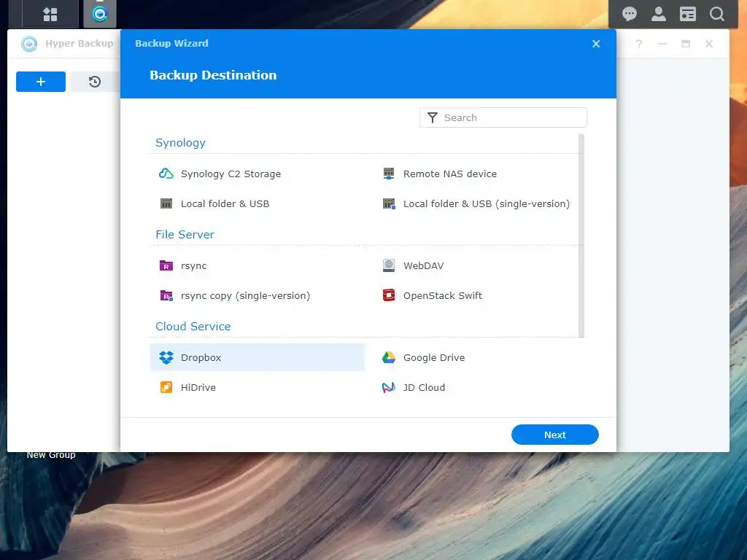Select JD Cloud destination label

tap(424, 388)
